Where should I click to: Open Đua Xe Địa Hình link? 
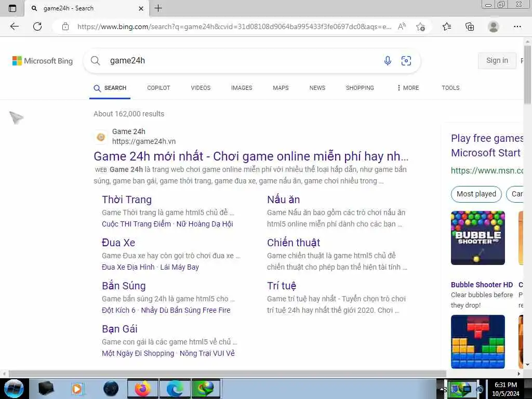[x=128, y=267]
